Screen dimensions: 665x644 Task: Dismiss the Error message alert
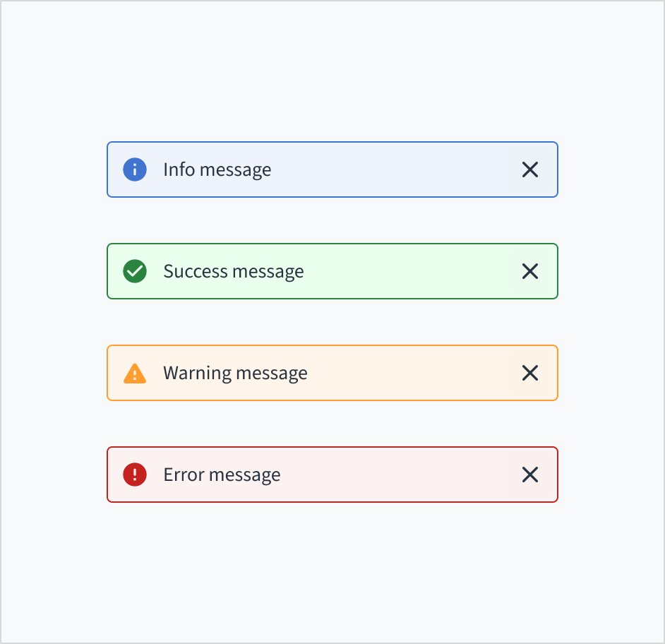pyautogui.click(x=530, y=475)
